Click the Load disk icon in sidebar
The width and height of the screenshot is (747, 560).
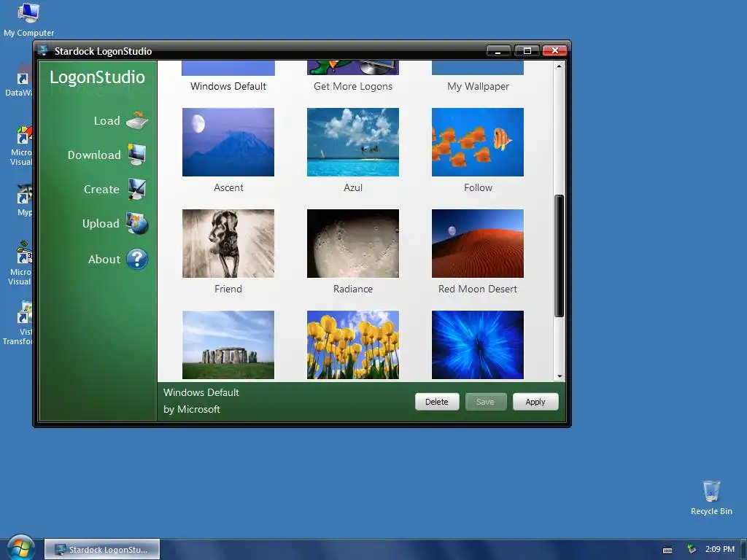tap(137, 120)
